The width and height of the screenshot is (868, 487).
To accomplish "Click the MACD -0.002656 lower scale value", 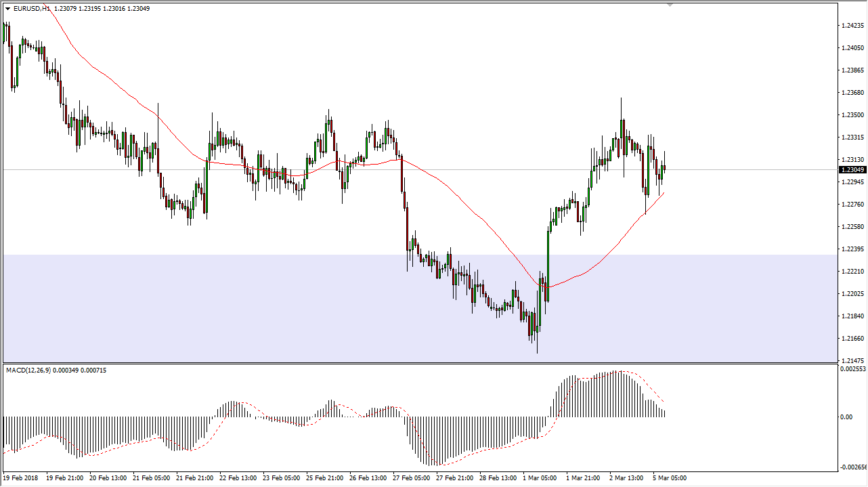I will tap(853, 467).
